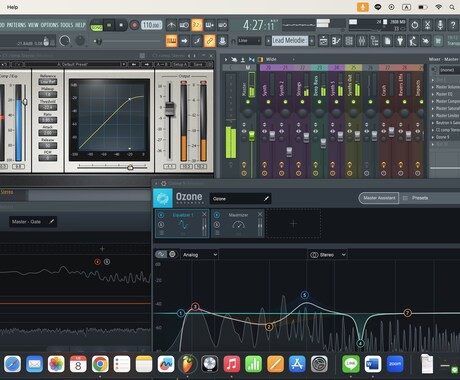The image size is (460, 380).
Task: Mute the Deep Bass mixer track green LED
Action: coord(319,102)
